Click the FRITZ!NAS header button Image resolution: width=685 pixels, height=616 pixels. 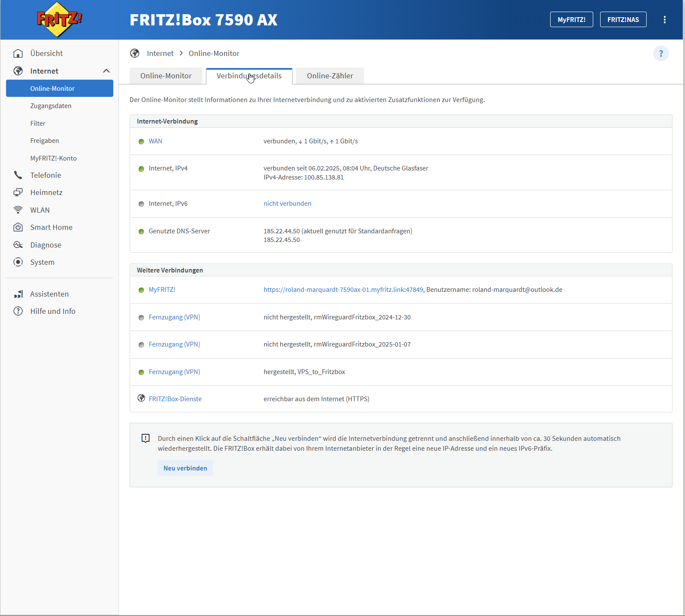tap(623, 19)
